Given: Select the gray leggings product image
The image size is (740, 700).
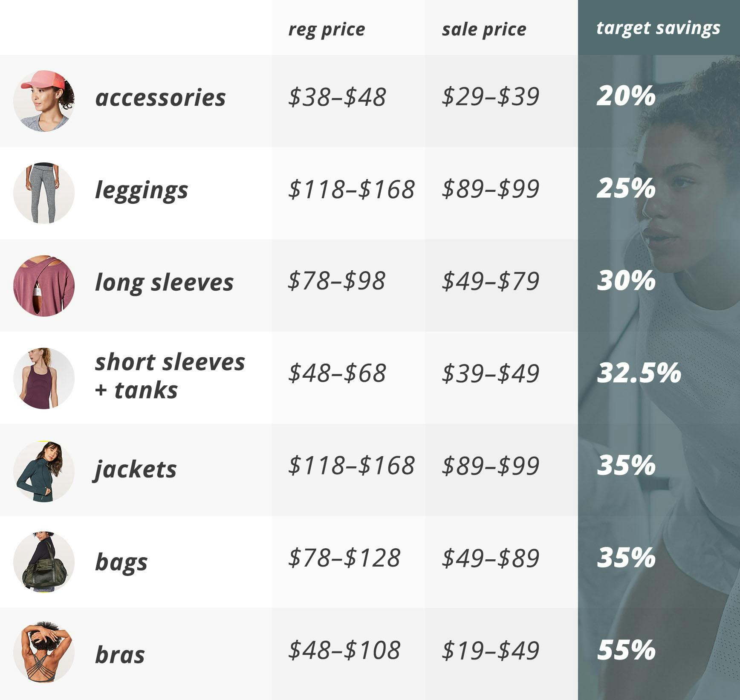Looking at the screenshot, I should pyautogui.click(x=44, y=193).
